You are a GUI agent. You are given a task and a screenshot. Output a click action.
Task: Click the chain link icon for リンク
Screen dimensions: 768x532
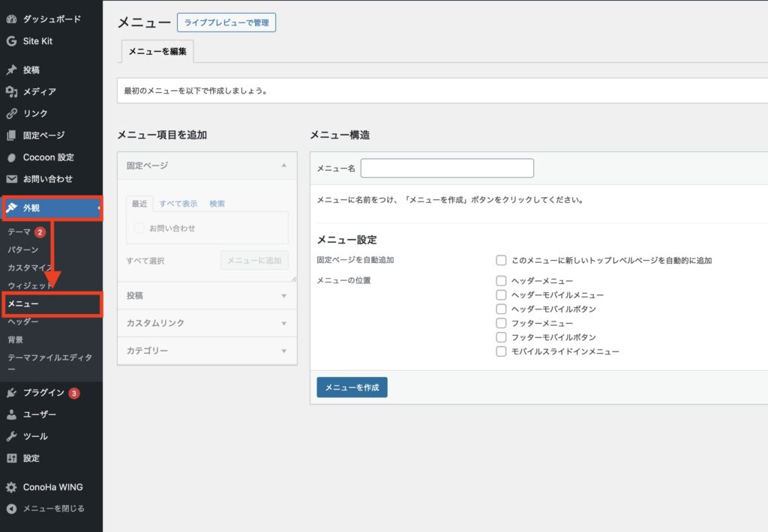pyautogui.click(x=11, y=114)
